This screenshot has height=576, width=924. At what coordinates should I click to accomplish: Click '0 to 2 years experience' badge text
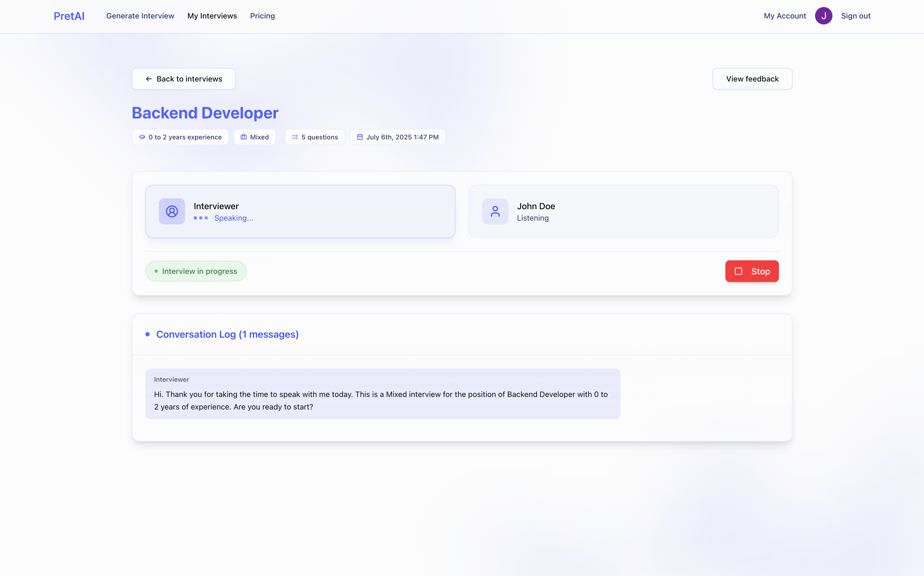coord(185,137)
